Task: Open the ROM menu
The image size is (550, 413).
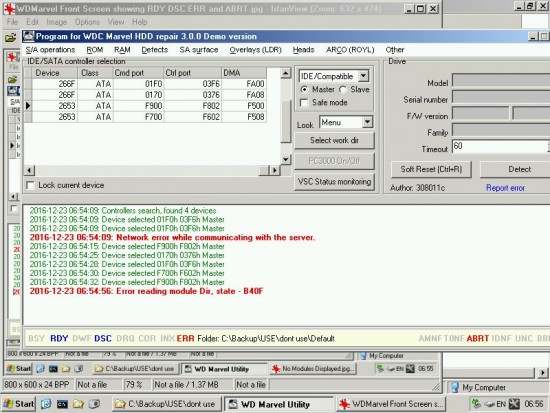Action: 95,50
